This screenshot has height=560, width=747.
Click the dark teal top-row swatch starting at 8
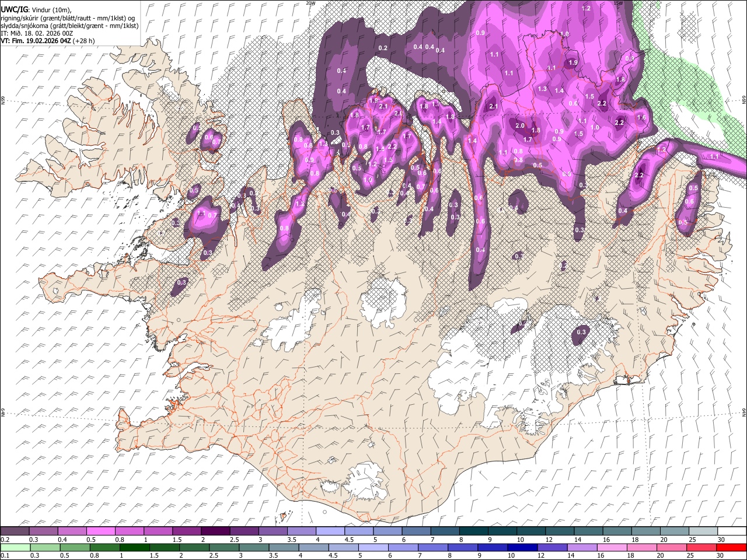pyautogui.click(x=473, y=531)
